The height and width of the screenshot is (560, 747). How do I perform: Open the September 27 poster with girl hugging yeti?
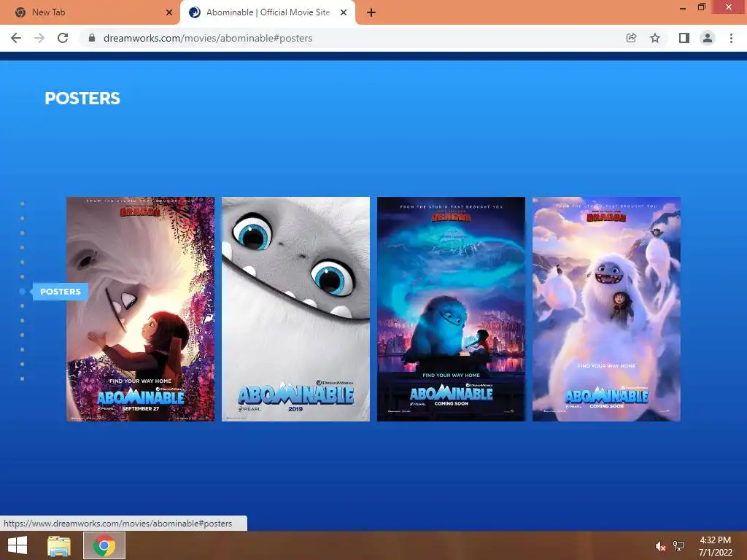pos(141,309)
